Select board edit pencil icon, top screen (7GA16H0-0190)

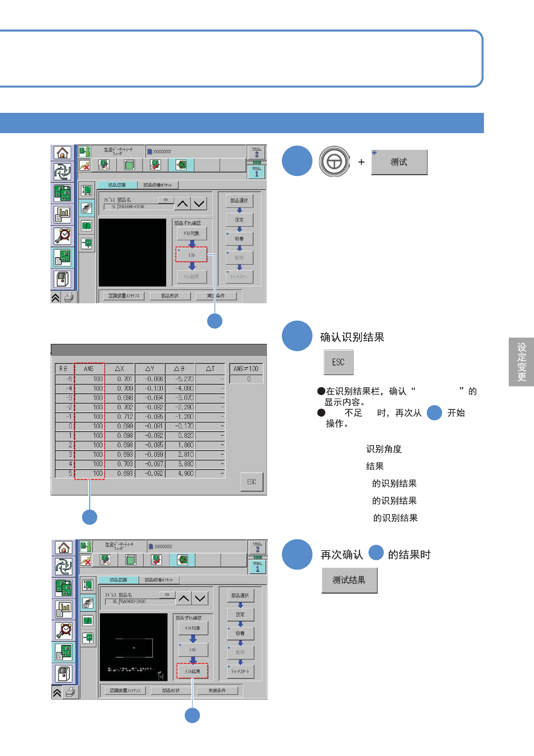click(104, 165)
